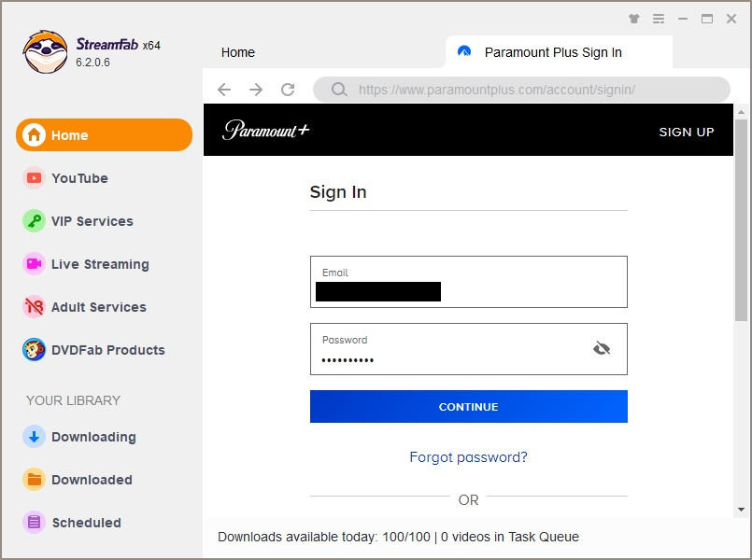Follow the Forgot password link
Image resolution: width=752 pixels, height=560 pixels.
pos(468,457)
